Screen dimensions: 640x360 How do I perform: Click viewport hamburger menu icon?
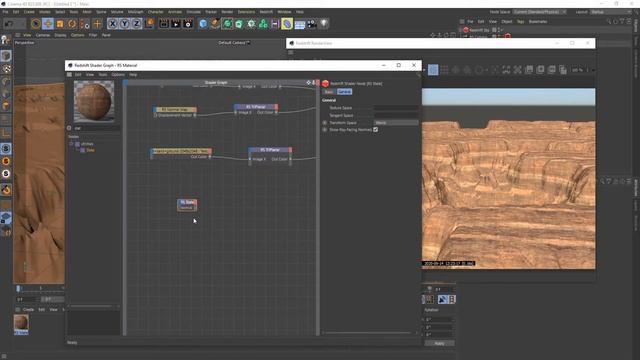point(18,35)
